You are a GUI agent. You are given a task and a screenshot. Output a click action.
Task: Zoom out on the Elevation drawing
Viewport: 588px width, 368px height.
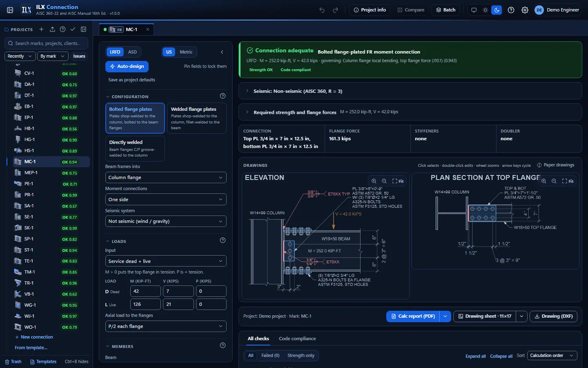pyautogui.click(x=384, y=181)
